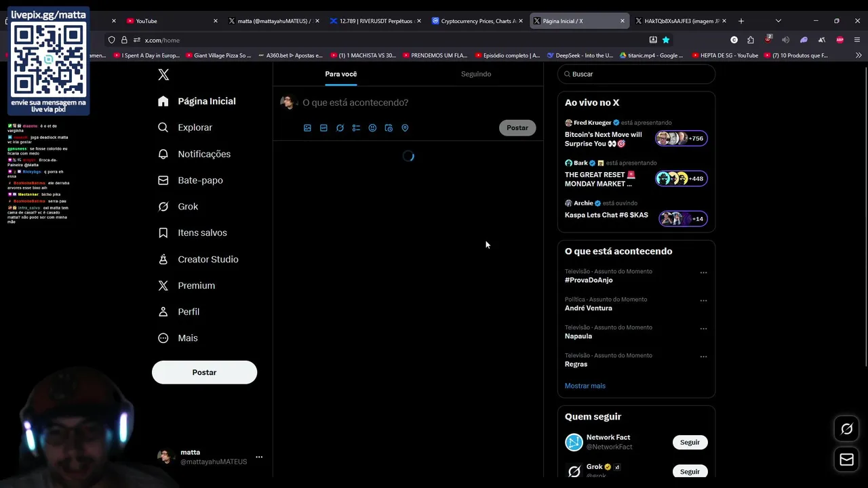Open account options next to matta profile
This screenshot has width=868, height=488.
(259, 457)
